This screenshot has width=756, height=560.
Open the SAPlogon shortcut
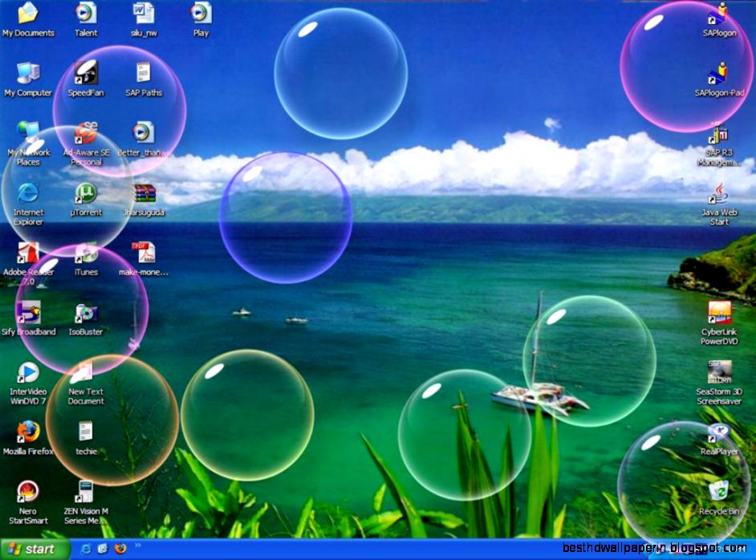coord(717,18)
